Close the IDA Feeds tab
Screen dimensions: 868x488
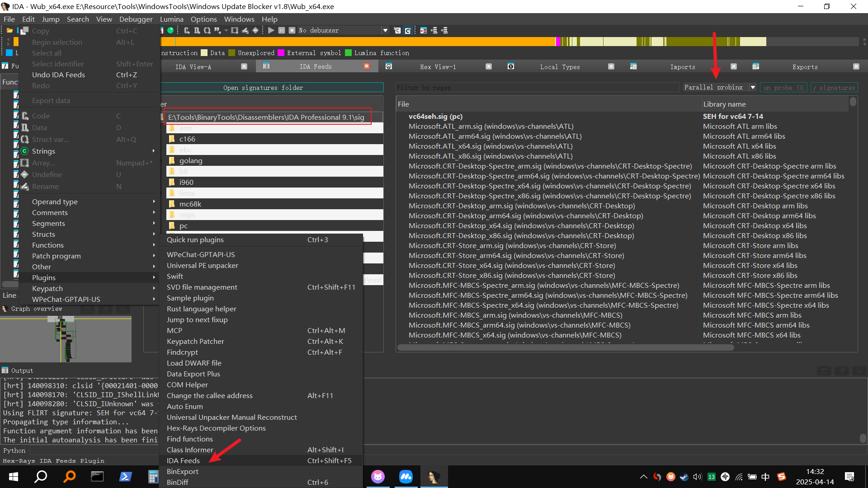click(x=367, y=66)
